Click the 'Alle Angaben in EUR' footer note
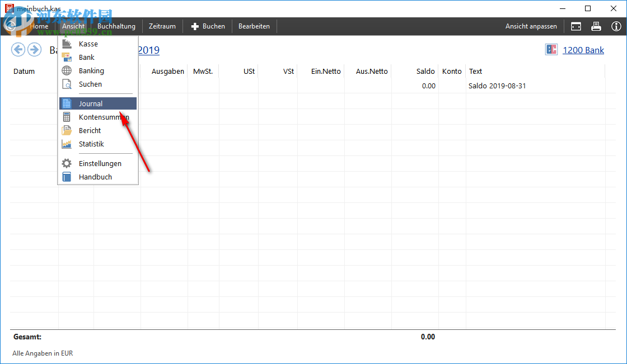The width and height of the screenshot is (627, 364). coord(43,353)
